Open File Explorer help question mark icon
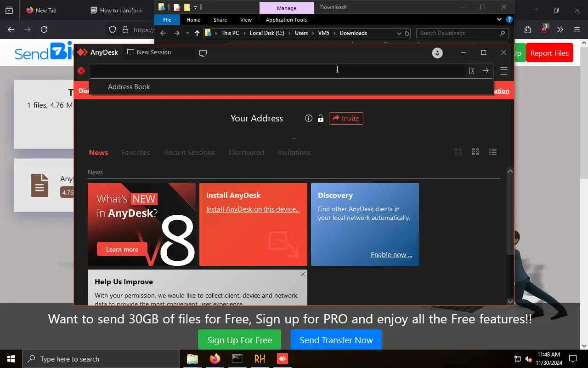 (x=509, y=20)
